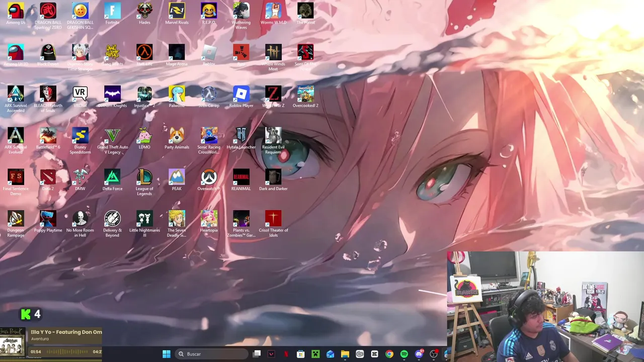
Task: Open the Dungeon Rampage shortcut
Action: click(x=16, y=224)
